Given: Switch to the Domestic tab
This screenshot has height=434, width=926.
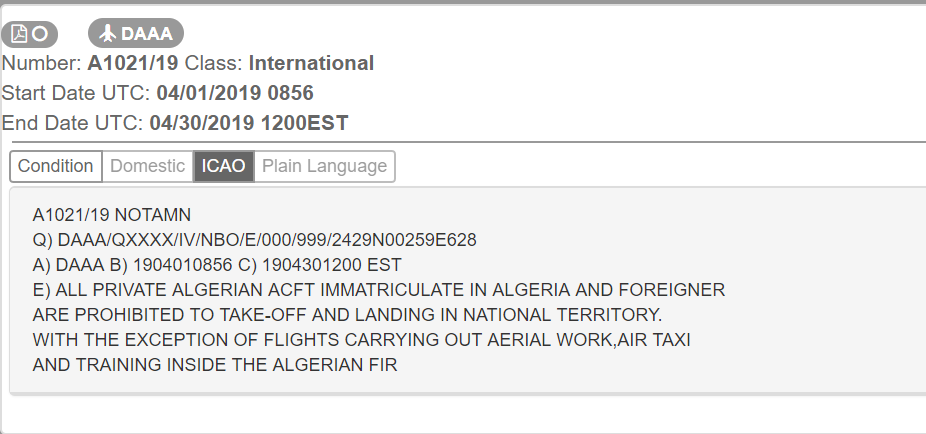Looking at the screenshot, I should coord(147,166).
